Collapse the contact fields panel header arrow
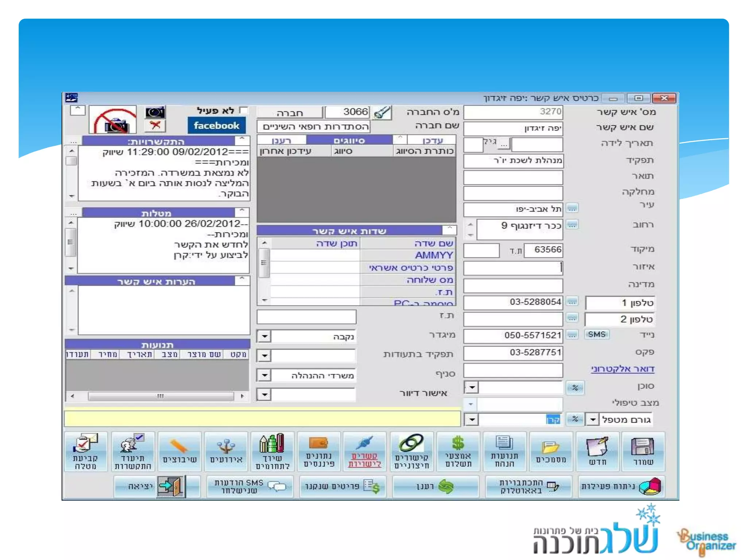 pyautogui.click(x=449, y=229)
